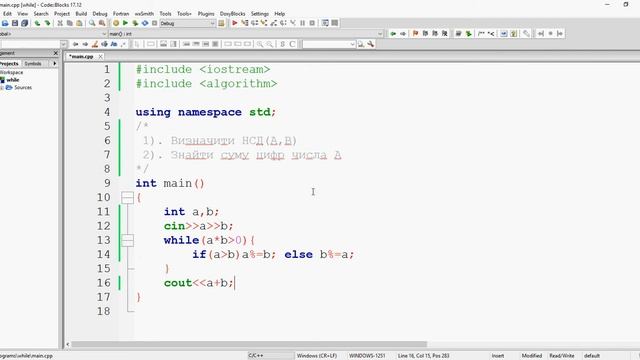Click the Open file toolbar icon
The height and width of the screenshot is (360, 640).
[x=5, y=23]
